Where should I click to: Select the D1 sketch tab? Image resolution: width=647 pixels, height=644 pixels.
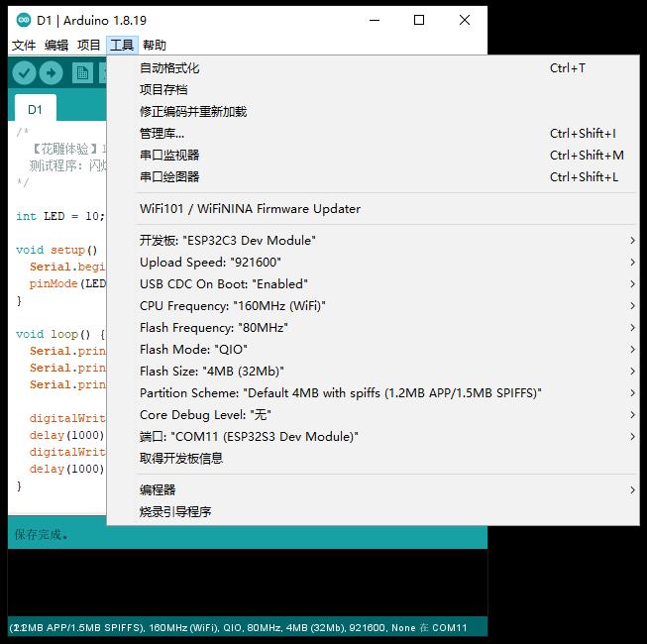[x=35, y=109]
